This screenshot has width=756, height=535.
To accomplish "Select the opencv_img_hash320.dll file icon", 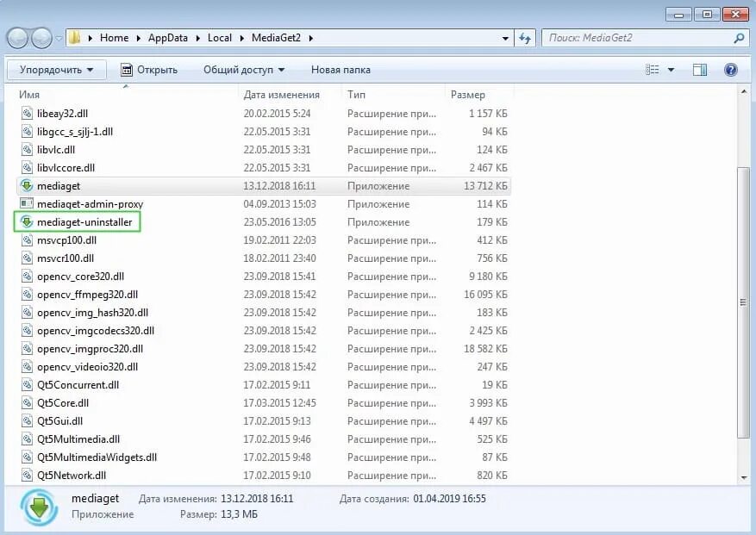I will [x=27, y=313].
